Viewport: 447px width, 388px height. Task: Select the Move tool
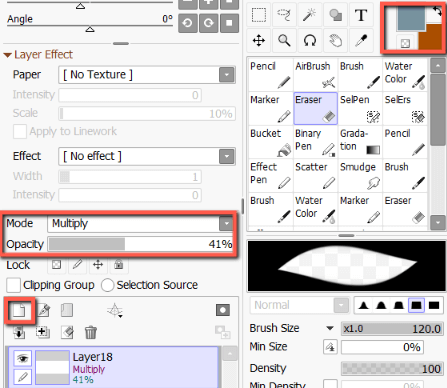pyautogui.click(x=259, y=41)
